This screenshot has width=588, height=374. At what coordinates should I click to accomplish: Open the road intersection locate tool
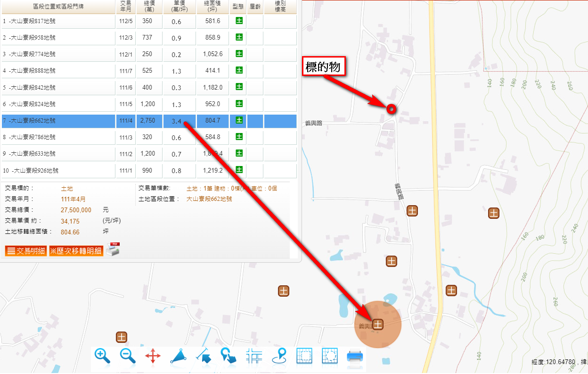pos(254,356)
